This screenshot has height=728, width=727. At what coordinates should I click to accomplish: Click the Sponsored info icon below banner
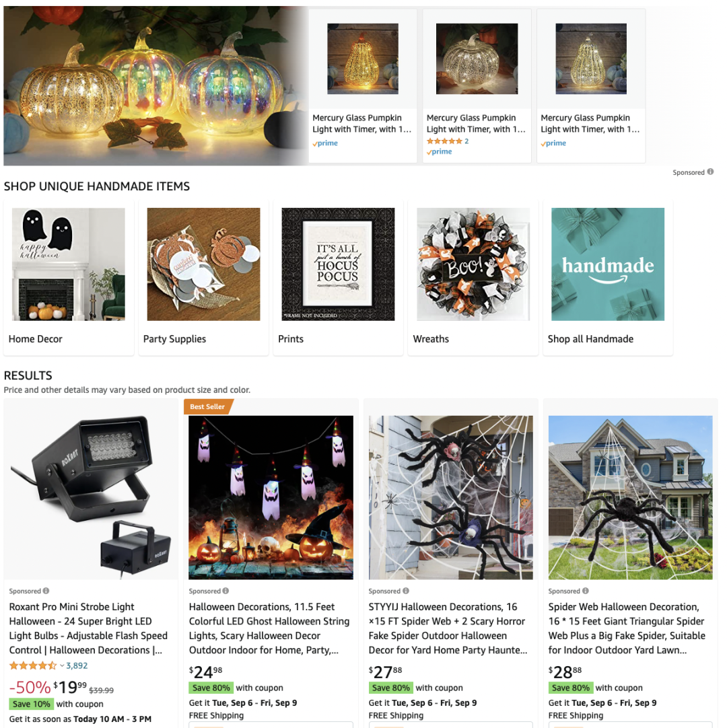tap(710, 172)
